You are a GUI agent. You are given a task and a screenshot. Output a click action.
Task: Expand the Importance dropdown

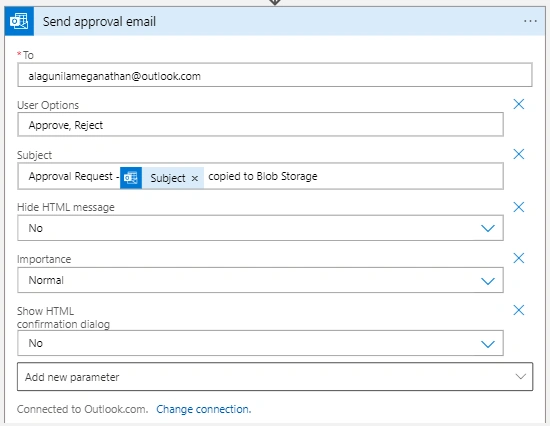point(488,281)
